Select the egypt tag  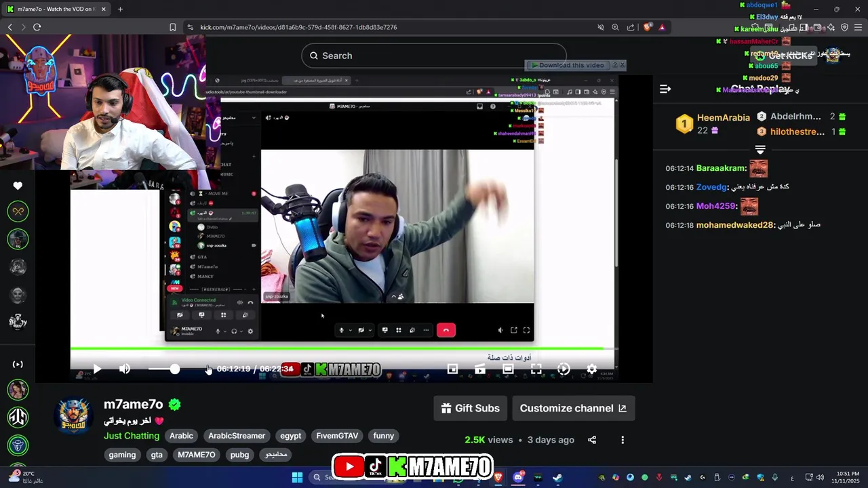[290, 436]
